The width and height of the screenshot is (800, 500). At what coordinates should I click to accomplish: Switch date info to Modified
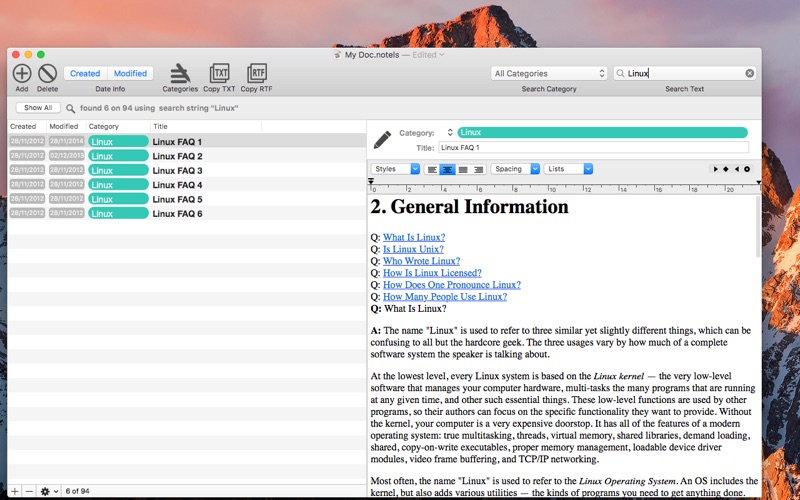pos(130,73)
